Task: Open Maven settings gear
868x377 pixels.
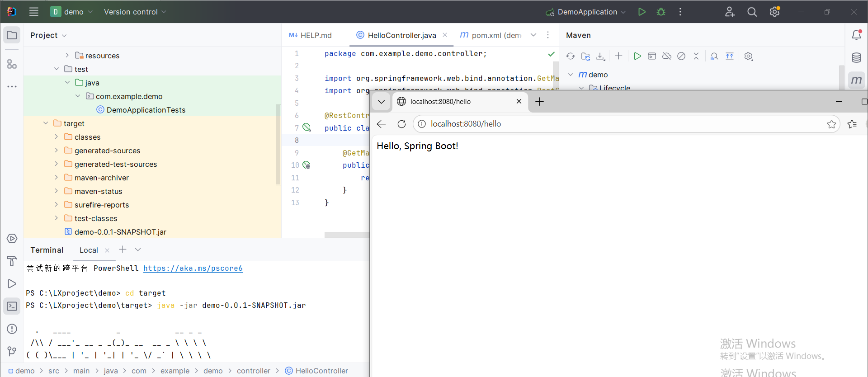Action: [x=749, y=56]
